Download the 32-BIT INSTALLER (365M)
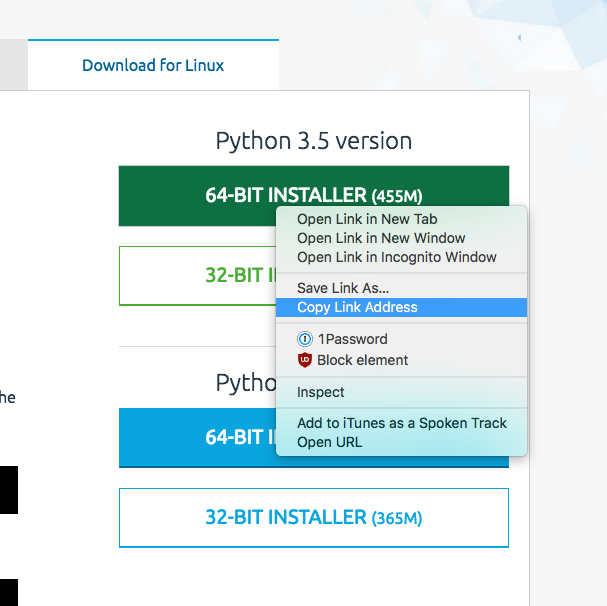 [x=313, y=518]
